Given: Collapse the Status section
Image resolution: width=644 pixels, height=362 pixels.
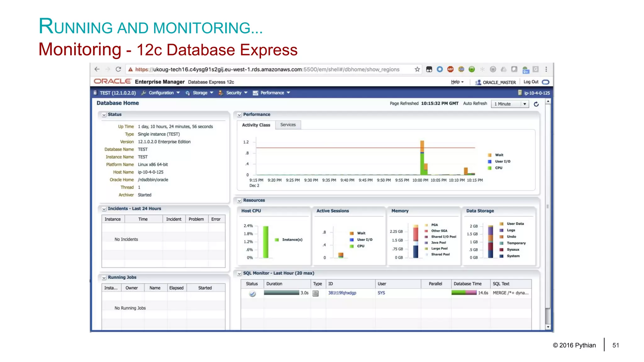Looking at the screenshot, I should coord(104,115).
